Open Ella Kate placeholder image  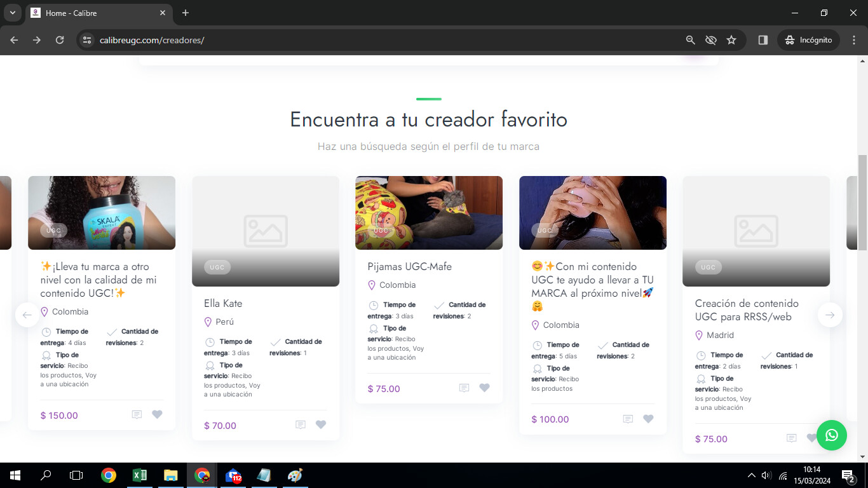[266, 231]
